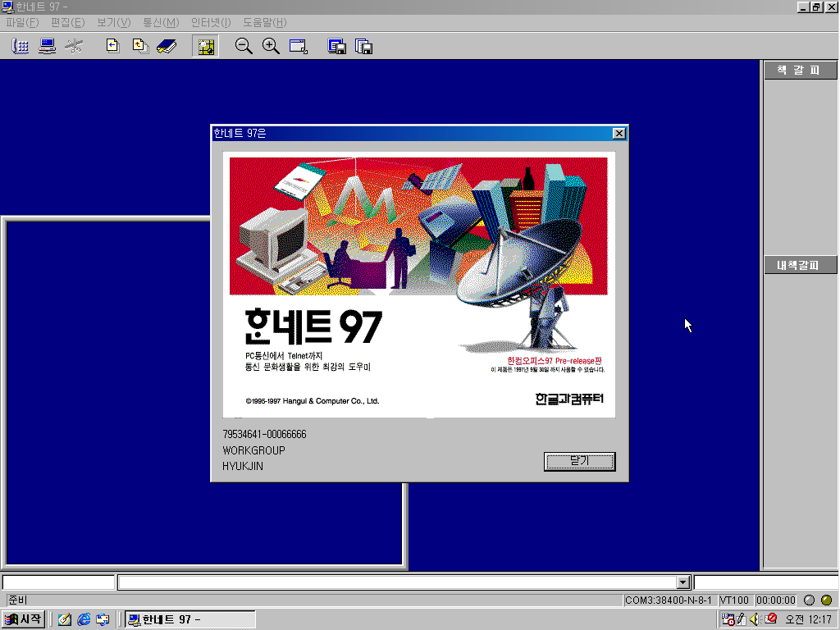The height and width of the screenshot is (630, 840).
Task: Click COM3:38400-N-8-1 status bar entry
Action: (x=669, y=600)
